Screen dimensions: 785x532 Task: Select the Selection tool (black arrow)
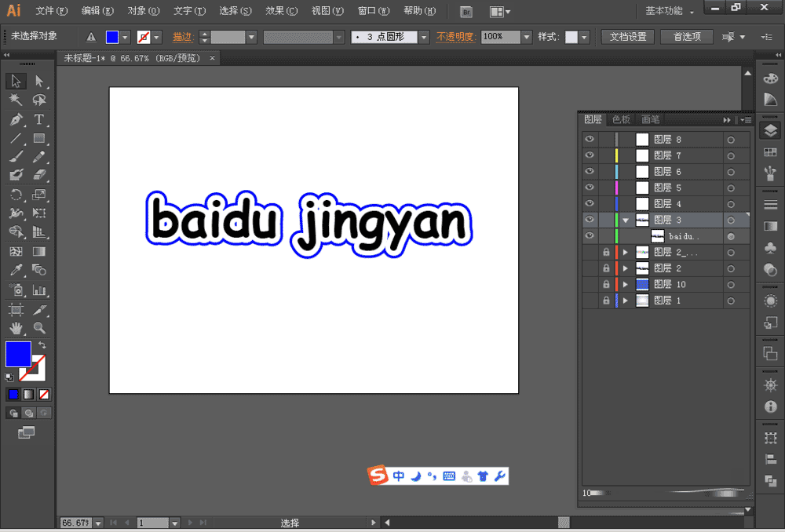[x=16, y=81]
